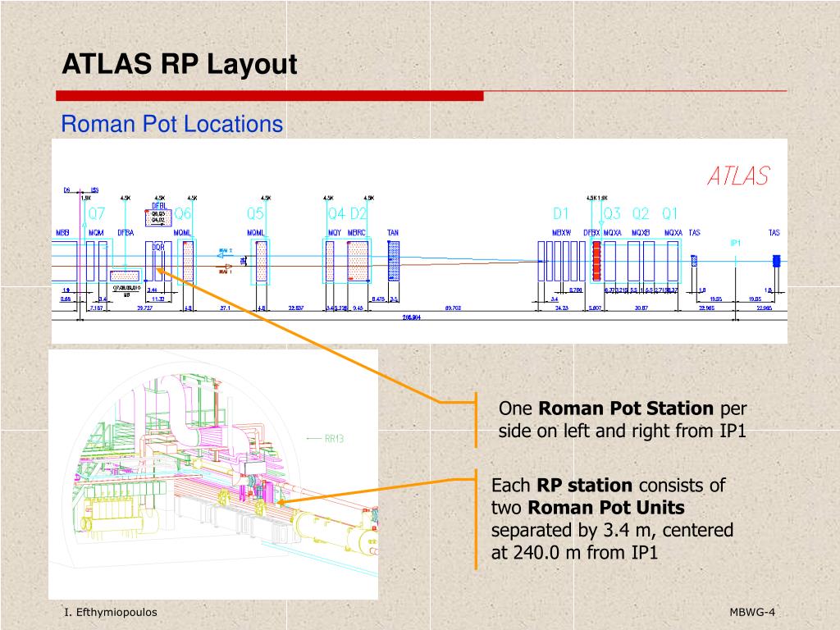Viewport: 840px width, 630px height.
Task: Click the MQXB label
Action: coord(641,232)
